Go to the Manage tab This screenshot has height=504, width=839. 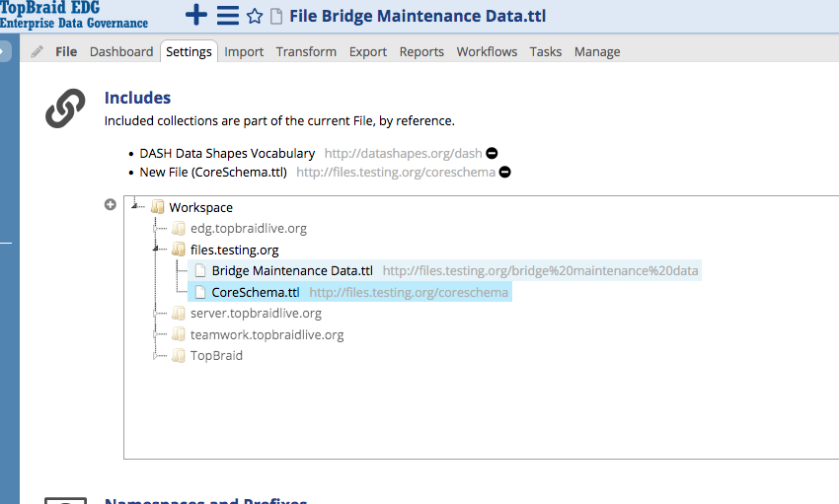point(597,51)
